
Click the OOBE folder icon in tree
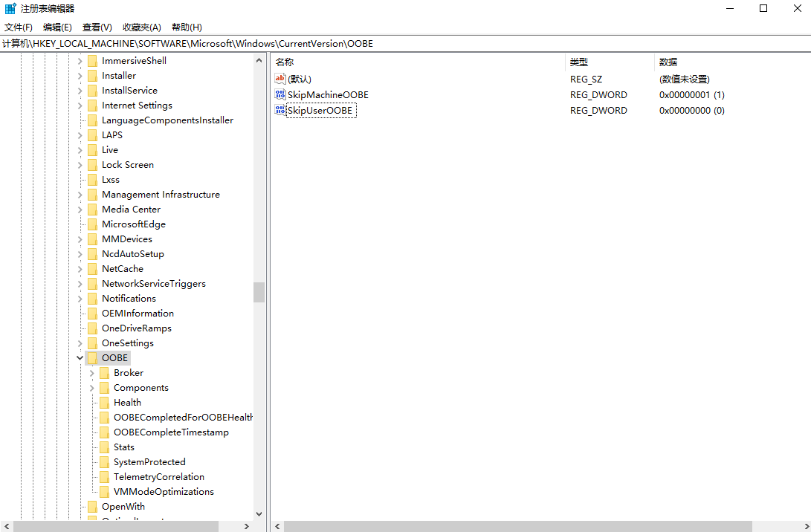point(92,358)
